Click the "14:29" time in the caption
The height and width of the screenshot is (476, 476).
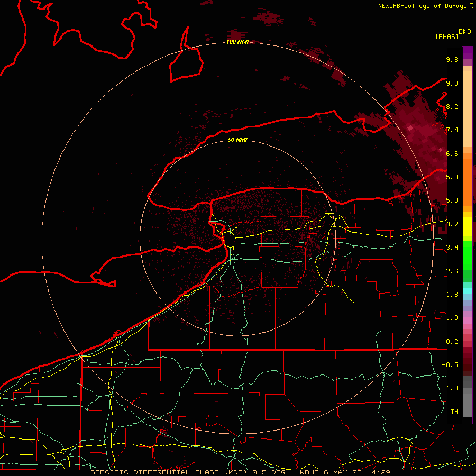(378, 472)
